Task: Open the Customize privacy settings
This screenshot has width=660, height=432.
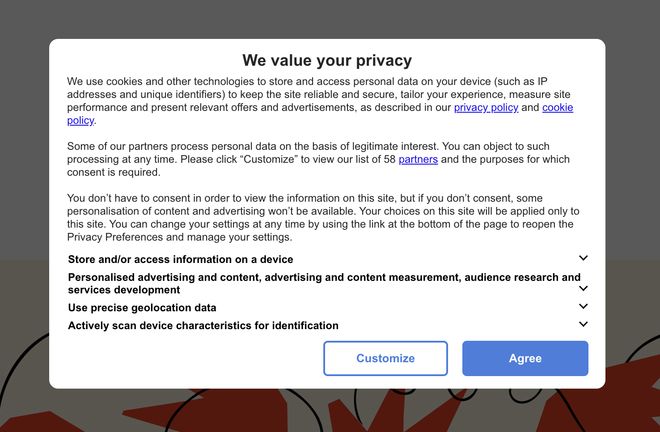Action: 385,358
